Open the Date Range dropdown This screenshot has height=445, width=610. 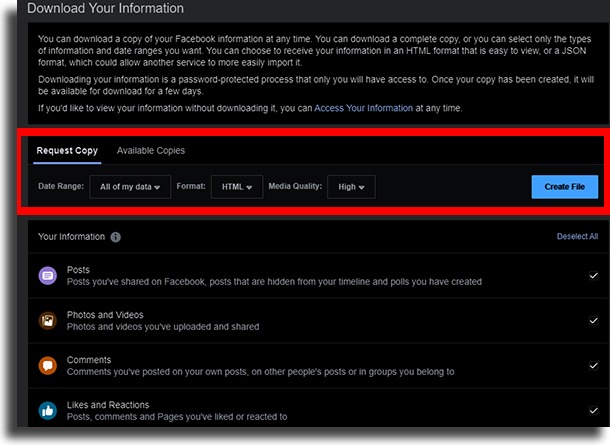(130, 187)
